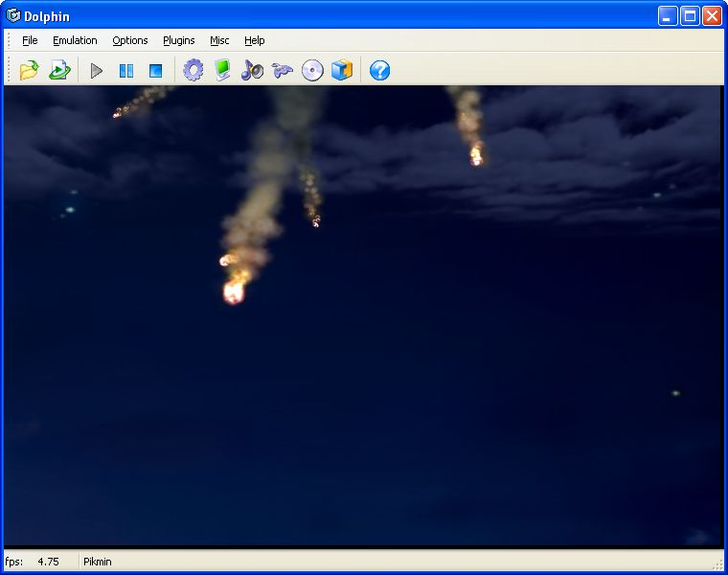The image size is (728, 575).
Task: Stop the emulation
Action: pos(155,71)
